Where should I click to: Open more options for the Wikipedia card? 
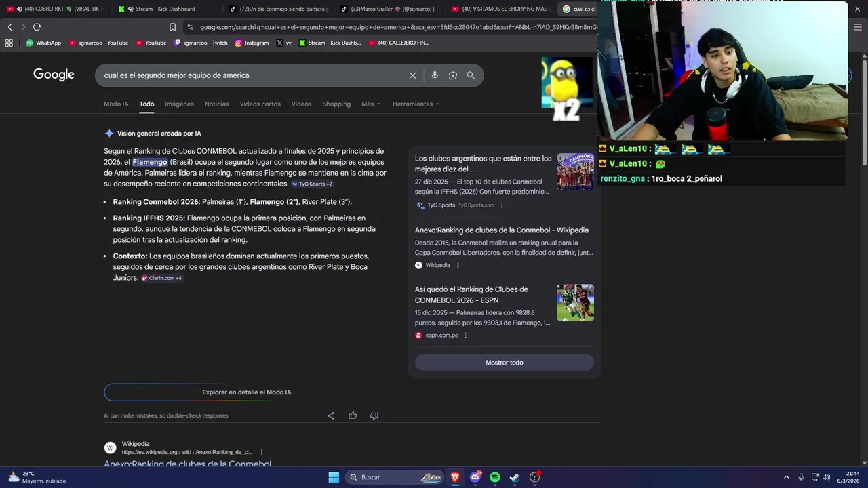(458, 265)
